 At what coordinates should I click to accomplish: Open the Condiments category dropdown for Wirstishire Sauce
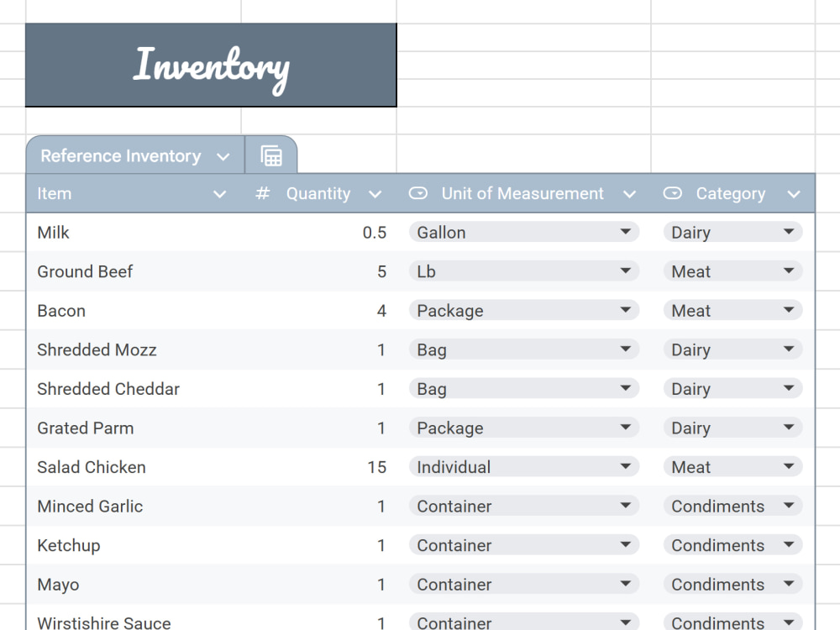tap(732, 622)
